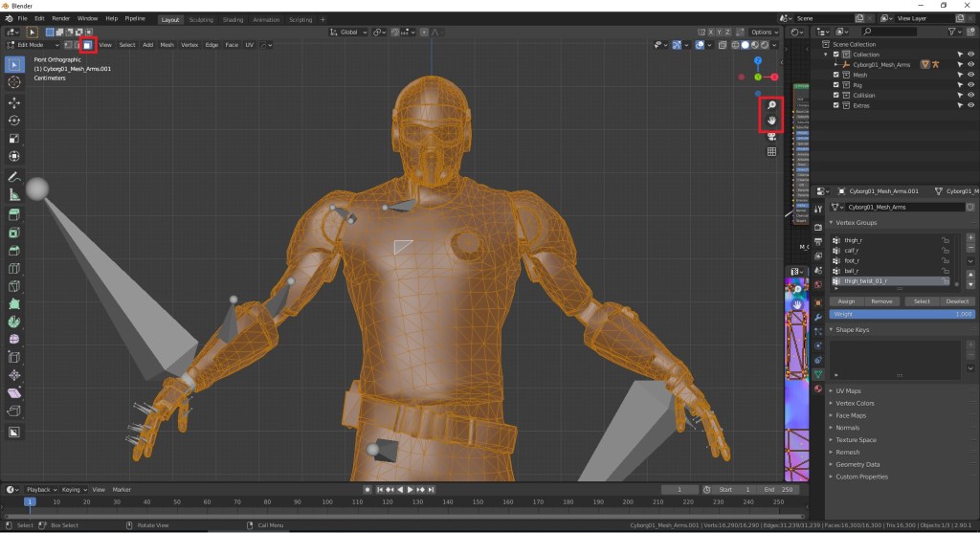
Task: Pick the Annotate pencil tool
Action: (14, 177)
